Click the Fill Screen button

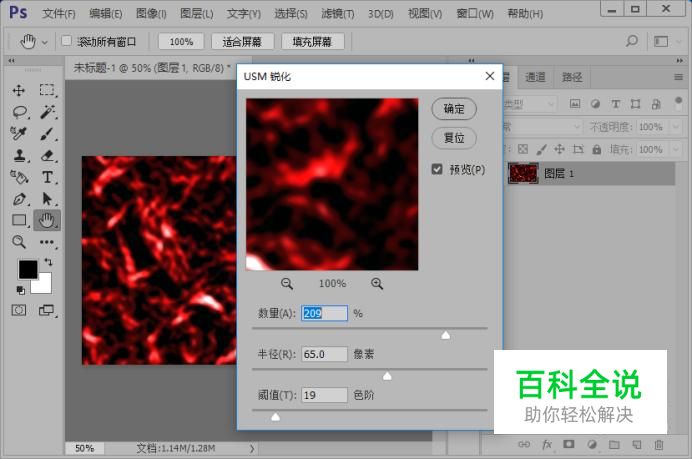(x=312, y=41)
